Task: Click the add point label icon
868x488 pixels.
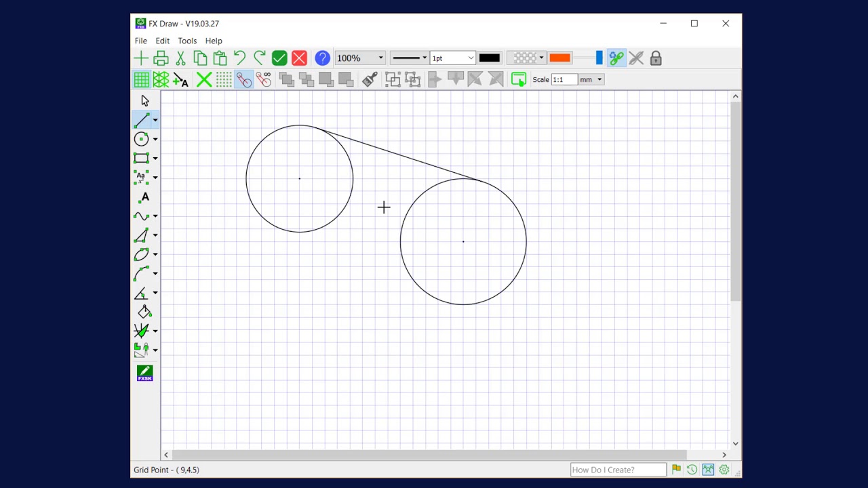Action: click(180, 80)
